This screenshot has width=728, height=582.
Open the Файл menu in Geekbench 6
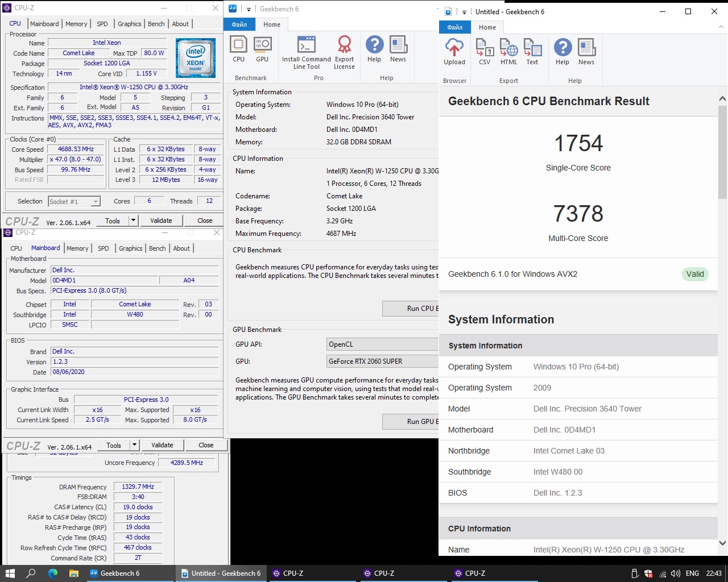pos(239,24)
